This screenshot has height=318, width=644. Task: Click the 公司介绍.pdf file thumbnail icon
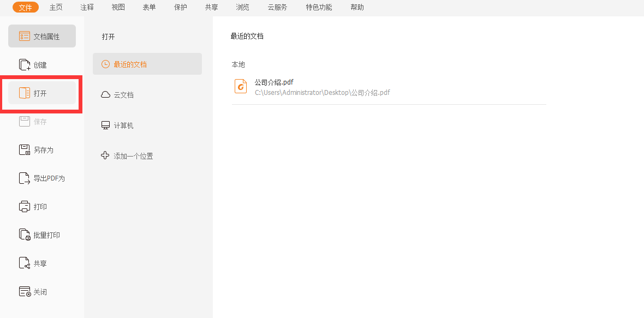coord(241,86)
